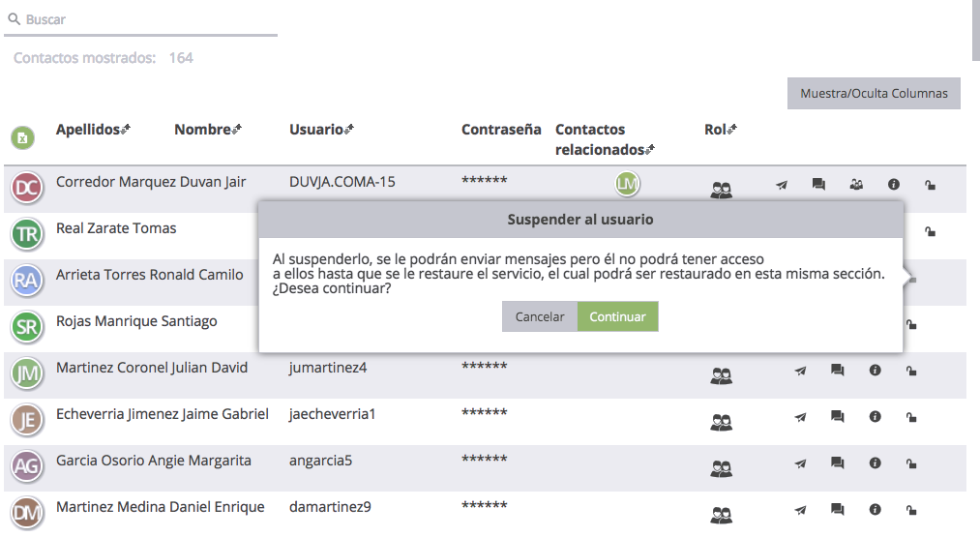Image resolution: width=980 pixels, height=537 pixels.
Task: Click info icon in Corredor Marquez row
Action: tap(894, 185)
